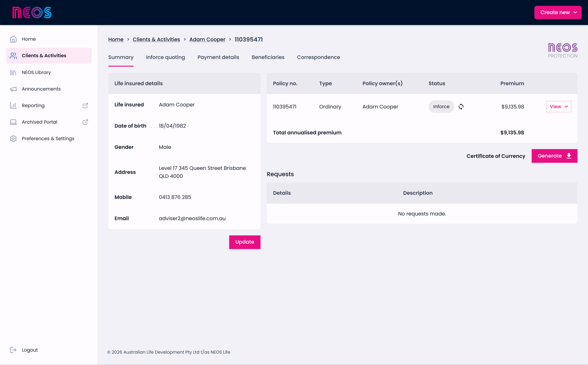This screenshot has height=365, width=588.
Task: Open the Payment details tab
Action: pyautogui.click(x=218, y=57)
